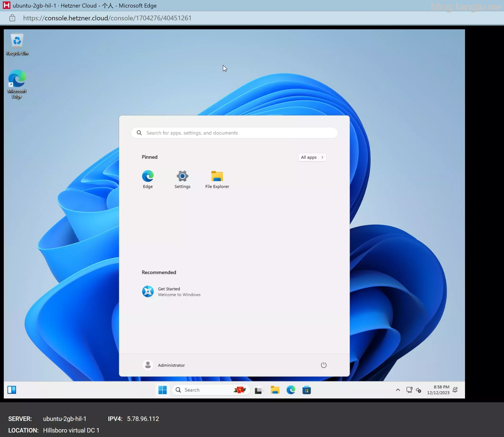
Task: Launch File Explorer from pinned apps
Action: pos(217,179)
